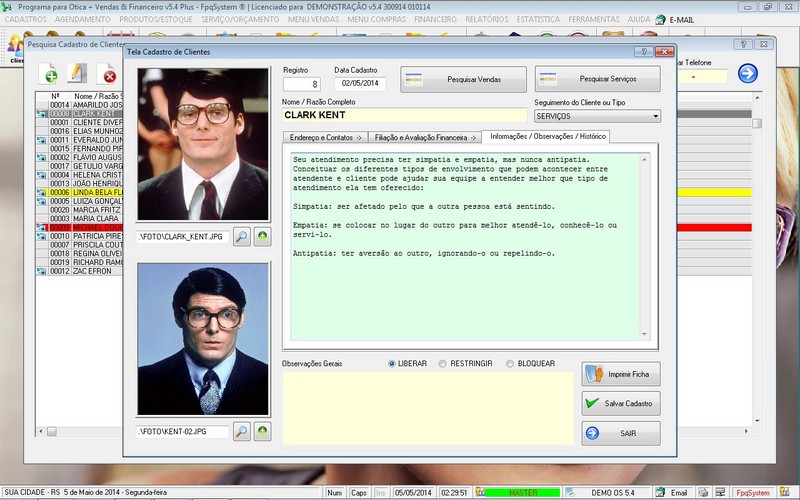Click Nome / Razão Completo field CLARK KENT
The height and width of the screenshot is (500, 800).
(x=404, y=115)
